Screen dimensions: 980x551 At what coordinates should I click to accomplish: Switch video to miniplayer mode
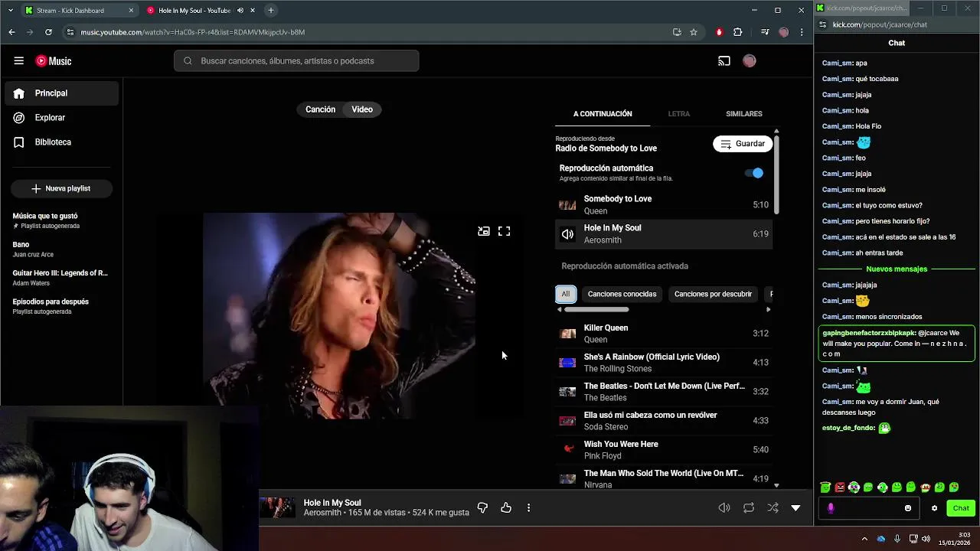click(484, 231)
